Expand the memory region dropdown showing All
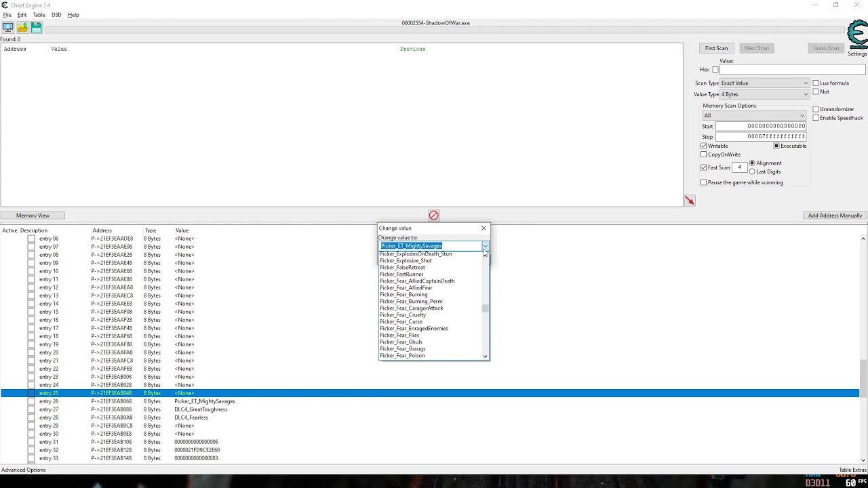Image resolution: width=868 pixels, height=488 pixels. click(x=754, y=115)
